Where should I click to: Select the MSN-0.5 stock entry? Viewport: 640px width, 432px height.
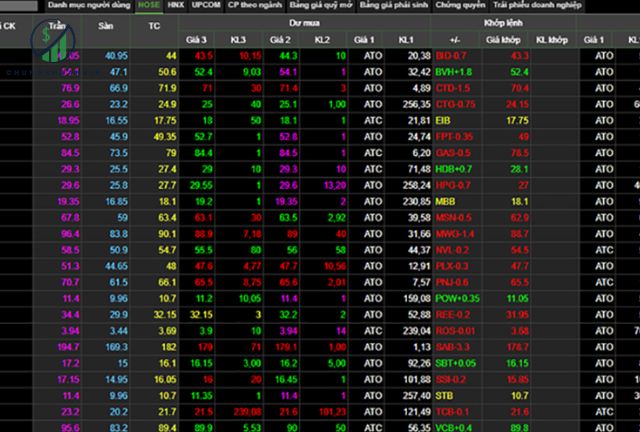453,218
